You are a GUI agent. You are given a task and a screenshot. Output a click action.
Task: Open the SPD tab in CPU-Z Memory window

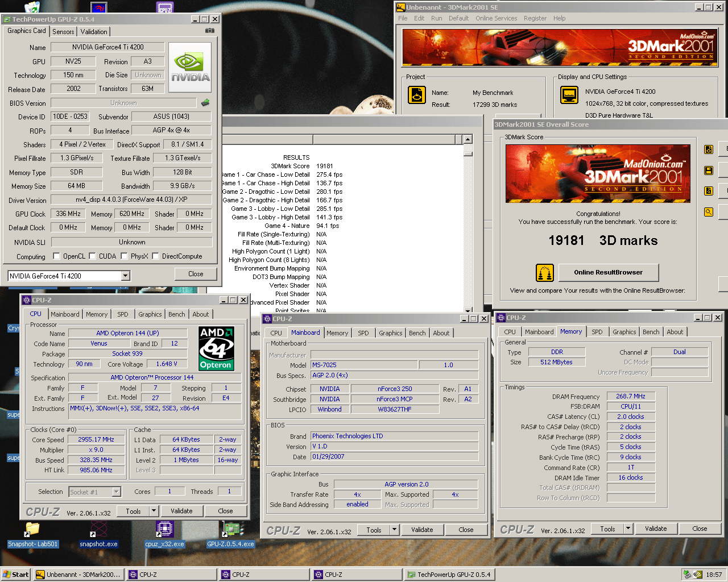coord(597,332)
